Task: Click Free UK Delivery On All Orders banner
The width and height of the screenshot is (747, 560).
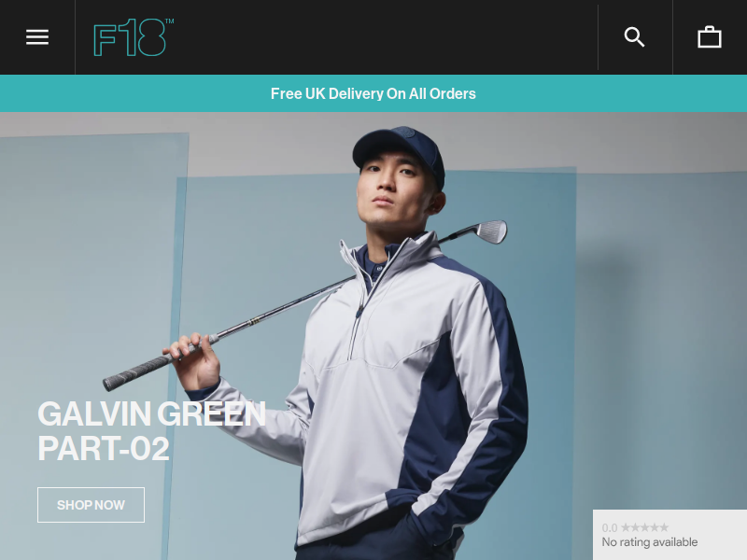Action: coord(373,93)
